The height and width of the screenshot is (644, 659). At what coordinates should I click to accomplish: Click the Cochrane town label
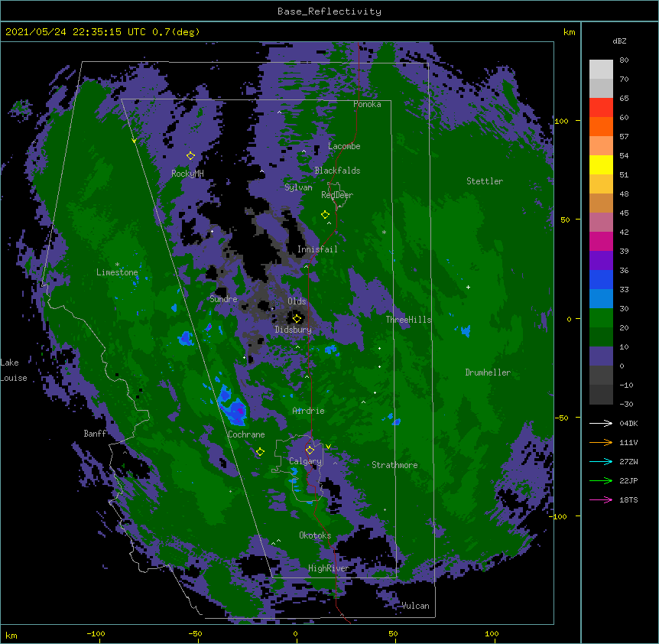coord(246,434)
